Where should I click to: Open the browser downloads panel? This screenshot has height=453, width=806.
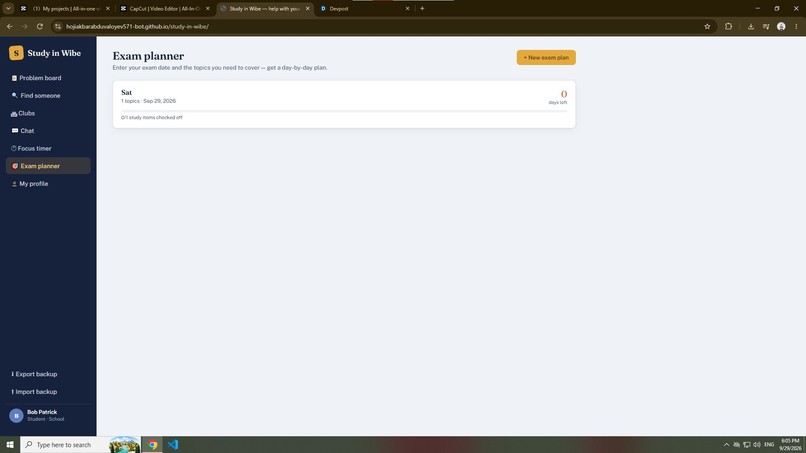750,27
